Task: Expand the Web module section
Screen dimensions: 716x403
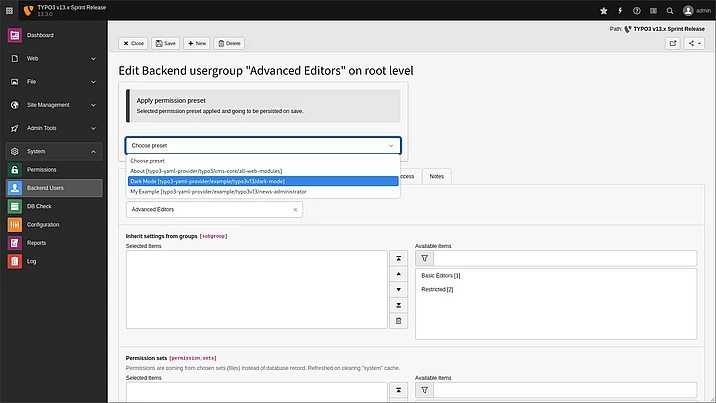Action: click(93, 58)
